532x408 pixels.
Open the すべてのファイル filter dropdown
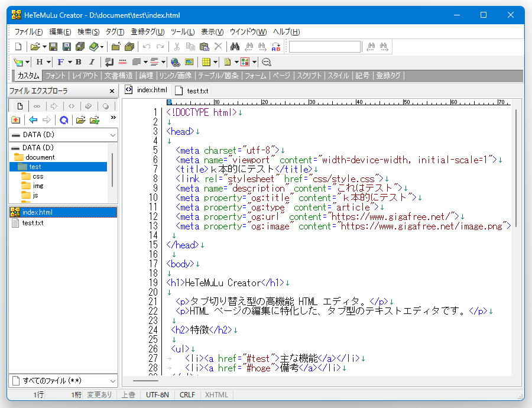click(63, 381)
